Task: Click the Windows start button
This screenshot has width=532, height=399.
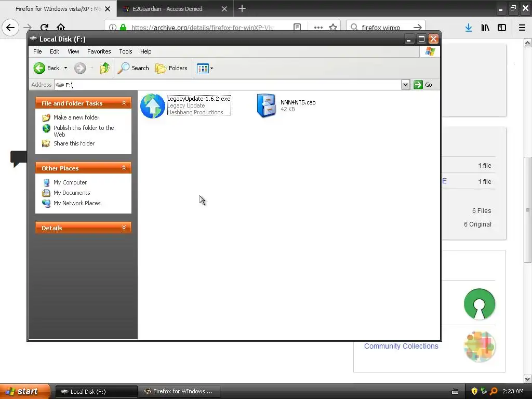Action: tap(25, 391)
